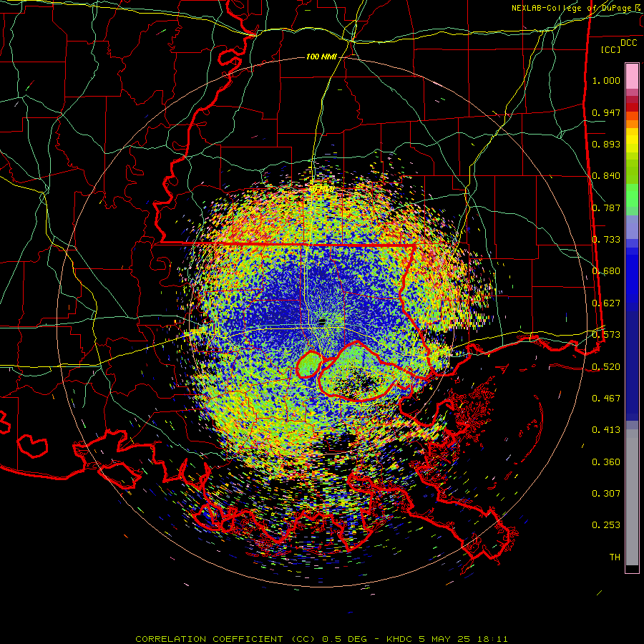The image size is (644, 644).
Task: Click the 0.467 scale value
Action: point(606,399)
